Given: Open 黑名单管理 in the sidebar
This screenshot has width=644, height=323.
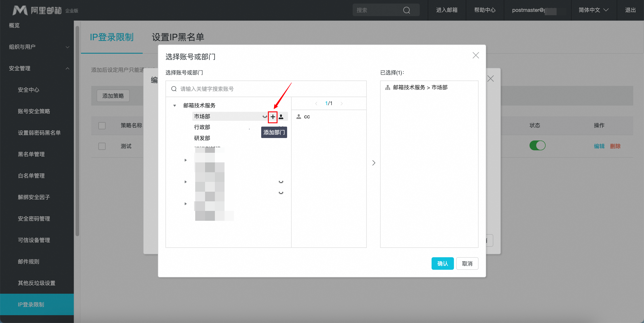Looking at the screenshot, I should coord(31,154).
